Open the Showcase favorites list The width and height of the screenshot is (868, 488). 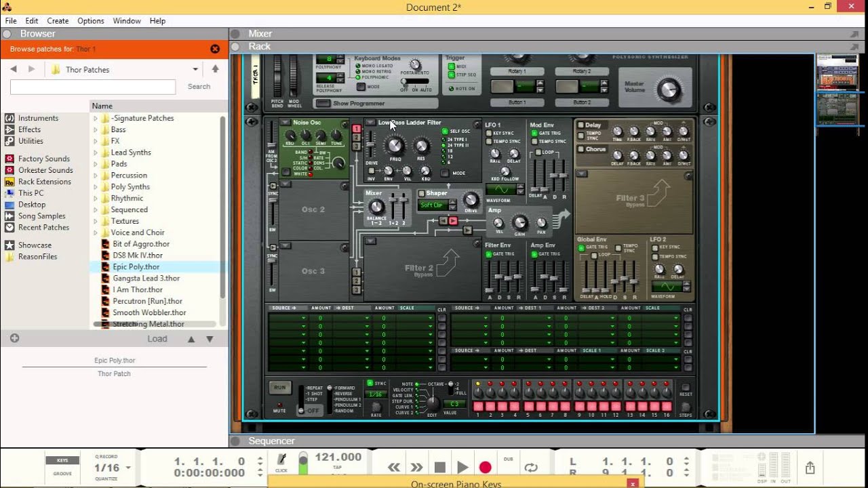[x=28, y=245]
